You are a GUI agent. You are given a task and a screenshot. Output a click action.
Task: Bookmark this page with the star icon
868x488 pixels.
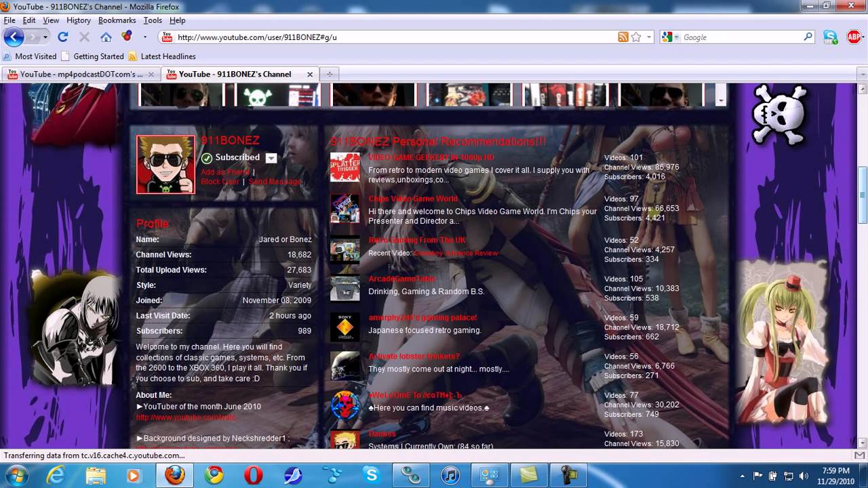(636, 37)
